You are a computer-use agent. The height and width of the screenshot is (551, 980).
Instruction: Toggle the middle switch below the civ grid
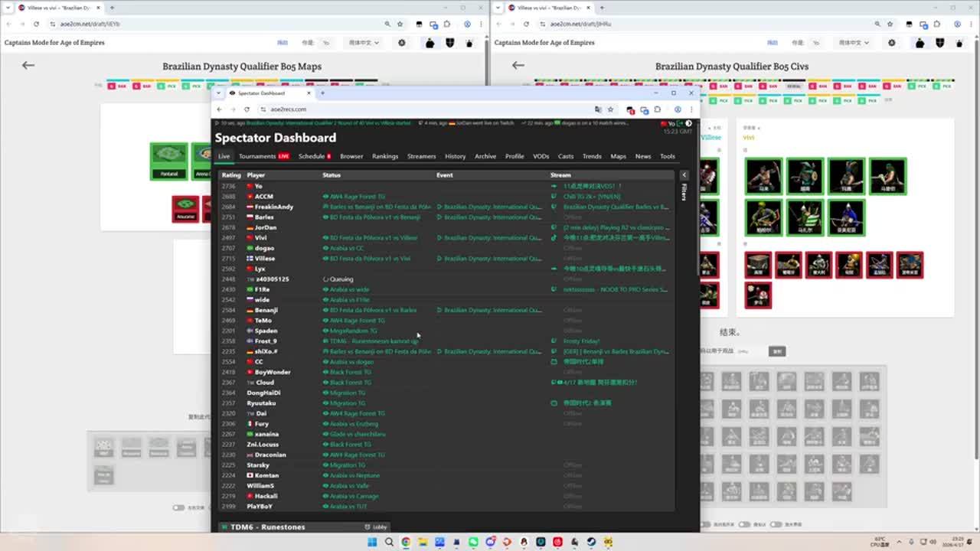coord(743,525)
